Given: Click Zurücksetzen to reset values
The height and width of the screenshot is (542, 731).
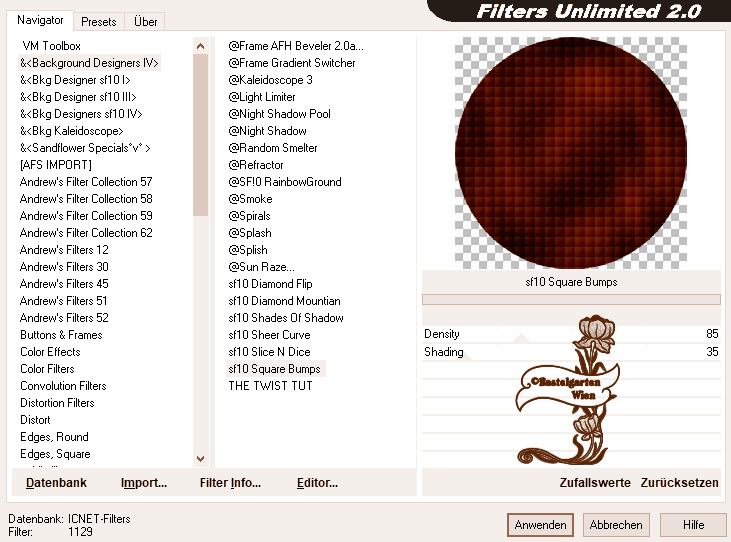Looking at the screenshot, I should pyautogui.click(x=679, y=483).
